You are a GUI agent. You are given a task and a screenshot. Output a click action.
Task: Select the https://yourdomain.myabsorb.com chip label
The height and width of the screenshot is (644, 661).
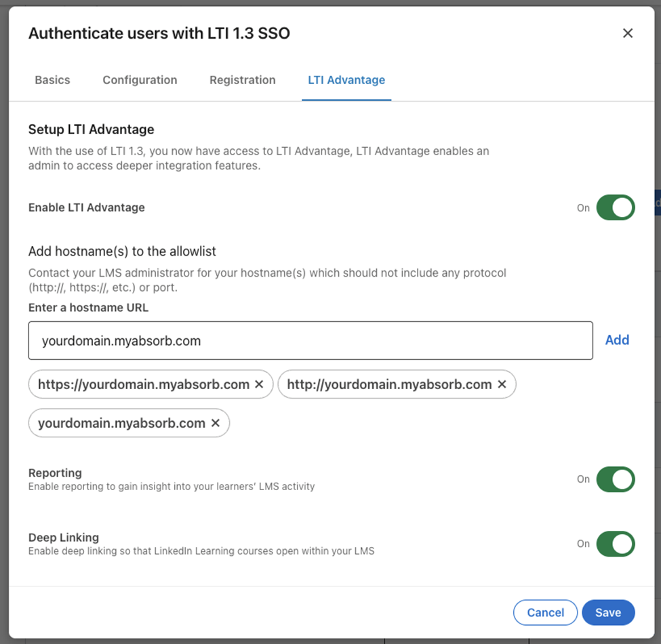click(144, 384)
